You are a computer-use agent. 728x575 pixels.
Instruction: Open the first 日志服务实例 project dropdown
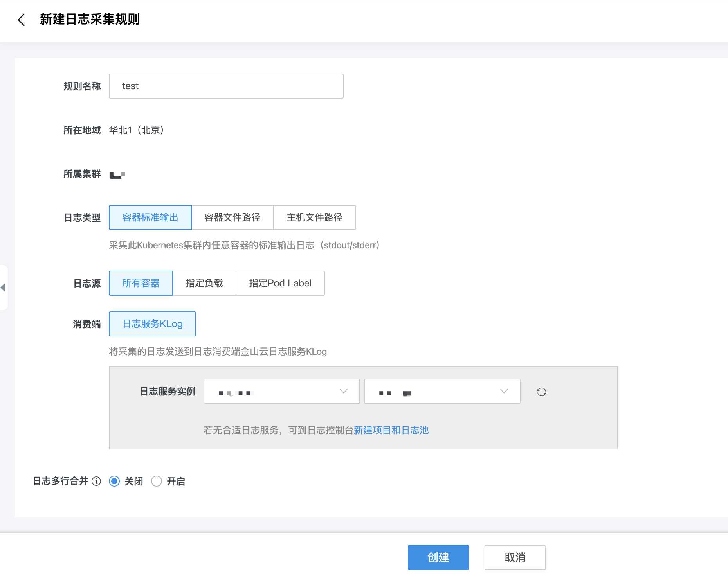tap(281, 391)
